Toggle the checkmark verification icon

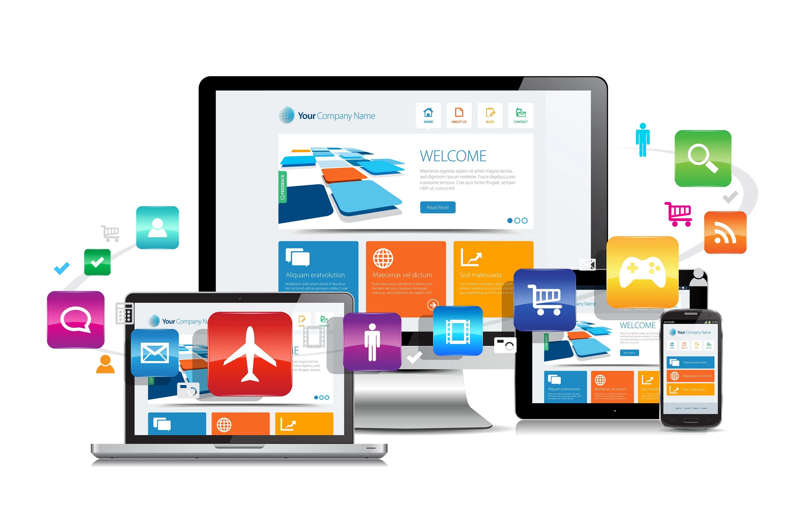coord(98,261)
